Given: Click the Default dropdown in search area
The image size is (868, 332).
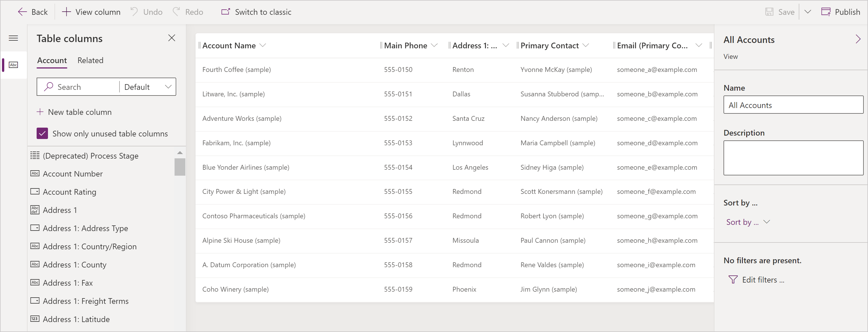Looking at the screenshot, I should tap(147, 86).
